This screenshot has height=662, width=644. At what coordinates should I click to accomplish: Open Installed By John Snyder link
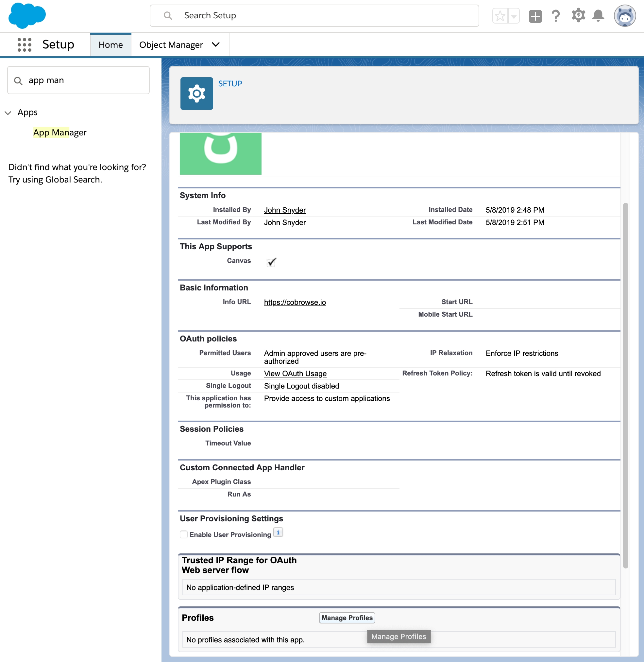[285, 210]
